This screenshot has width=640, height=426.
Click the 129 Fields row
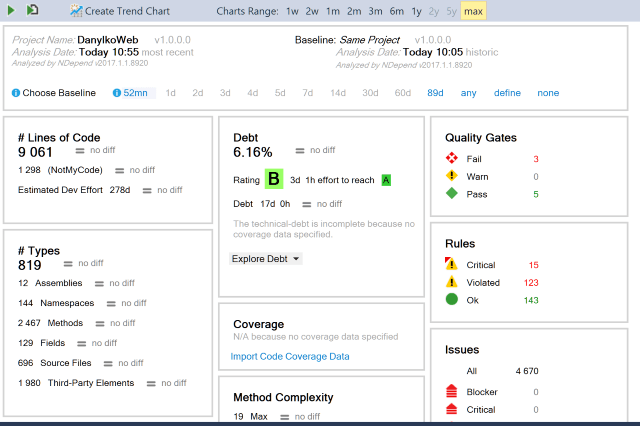[x=67, y=343]
